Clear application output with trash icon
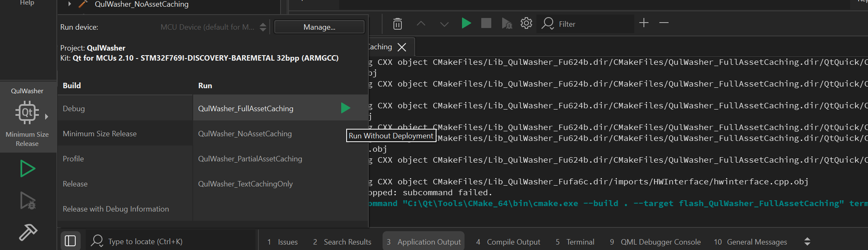 pos(398,23)
